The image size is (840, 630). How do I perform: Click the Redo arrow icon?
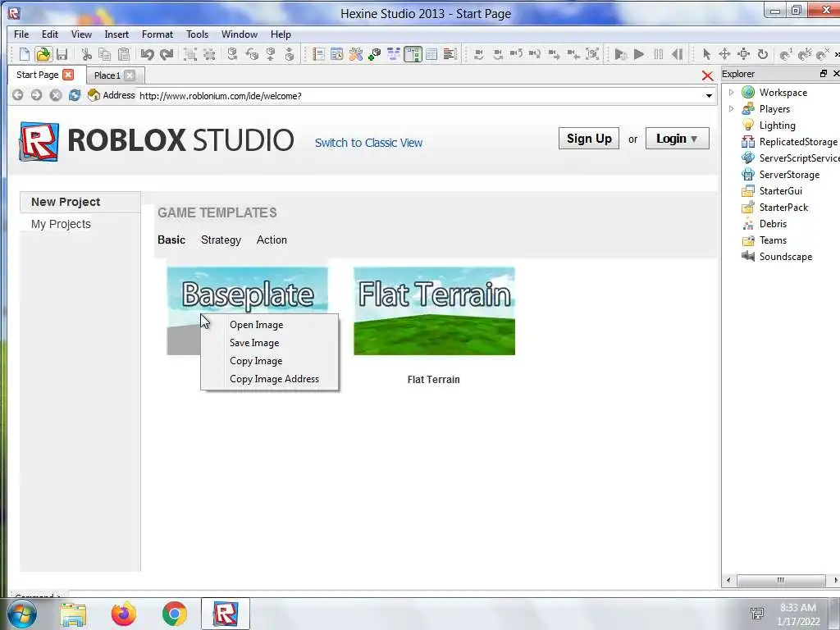pos(167,54)
